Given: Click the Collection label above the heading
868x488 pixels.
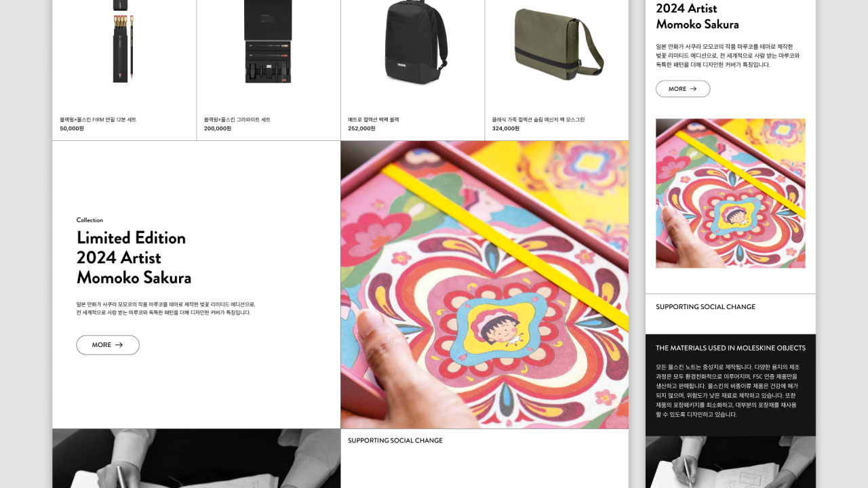Looking at the screenshot, I should pos(90,220).
